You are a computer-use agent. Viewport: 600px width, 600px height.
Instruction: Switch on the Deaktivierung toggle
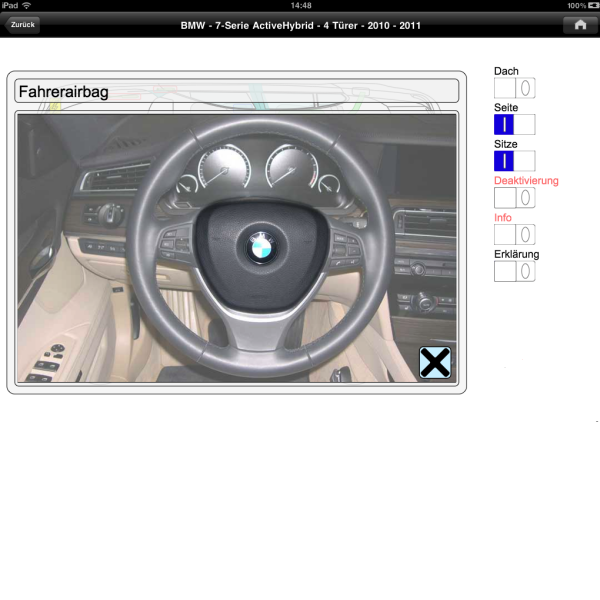click(514, 198)
